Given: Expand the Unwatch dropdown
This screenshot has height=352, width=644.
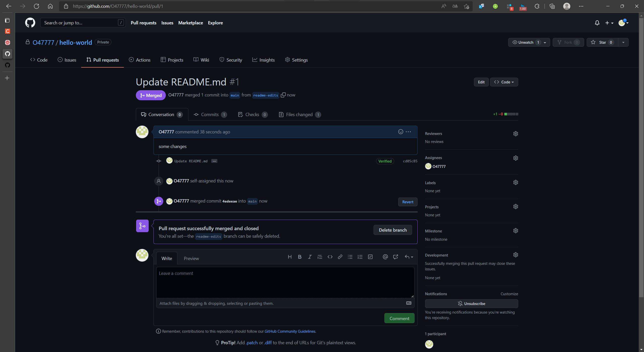Looking at the screenshot, I should pyautogui.click(x=545, y=42).
